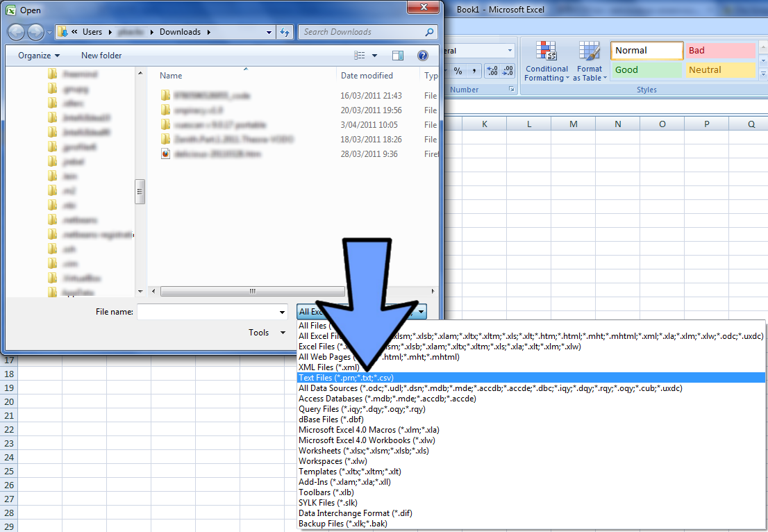The width and height of the screenshot is (768, 532).
Task: Click Users in the address breadcrumb
Action: (92, 33)
